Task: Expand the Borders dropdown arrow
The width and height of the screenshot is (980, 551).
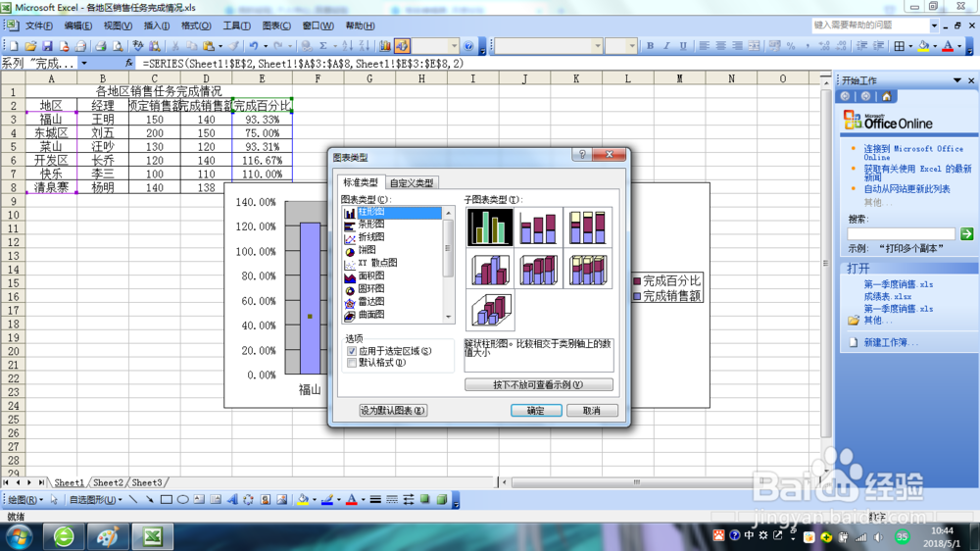Action: (910, 46)
